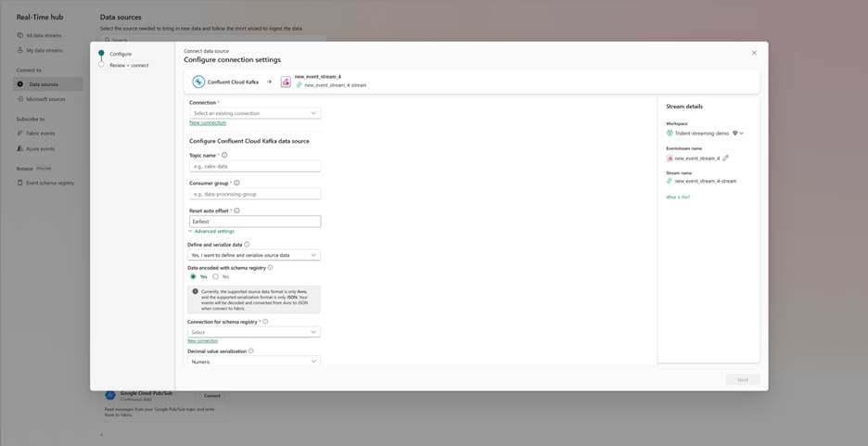Screen dimensions: 868x446
Task: Click the Topic name input field
Action: coord(255,166)
